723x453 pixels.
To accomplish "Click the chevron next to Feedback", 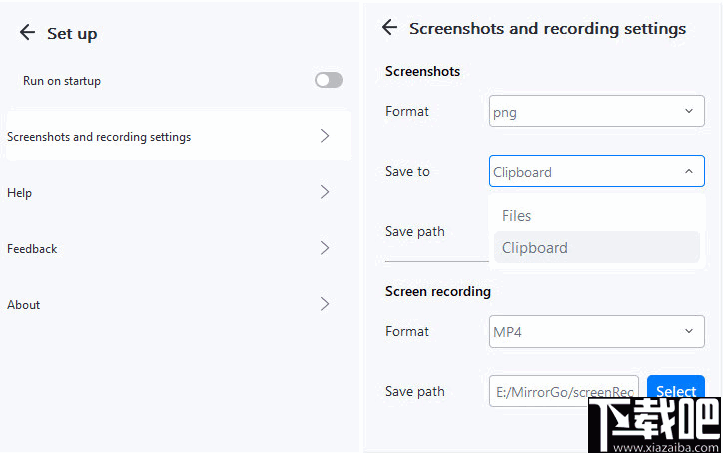I will coord(325,248).
